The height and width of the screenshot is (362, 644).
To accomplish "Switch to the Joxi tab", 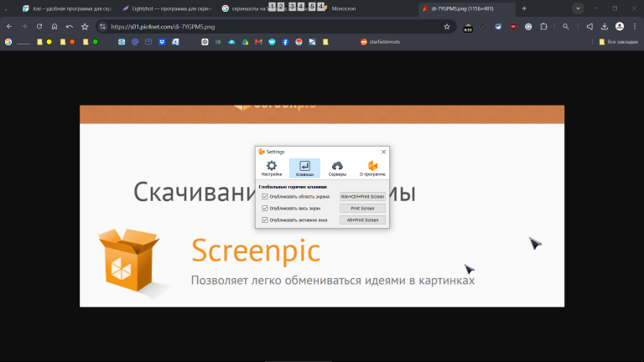I will click(x=68, y=8).
